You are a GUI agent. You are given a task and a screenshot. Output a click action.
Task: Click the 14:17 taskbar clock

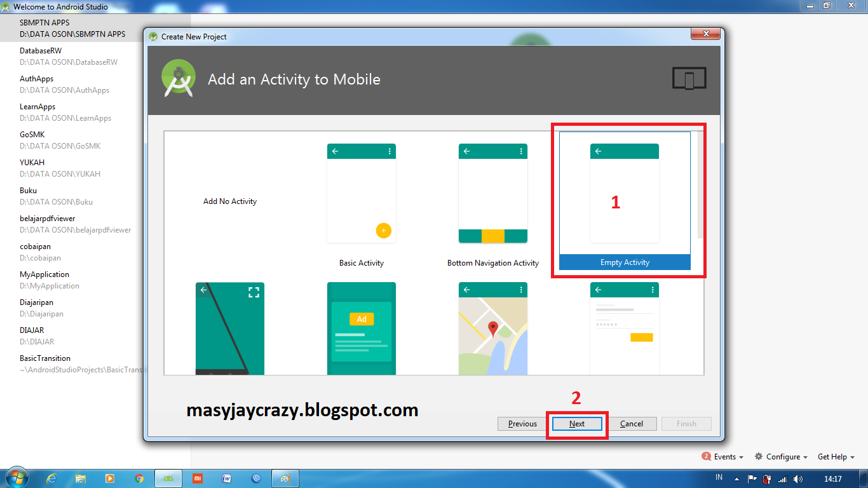pyautogui.click(x=832, y=478)
